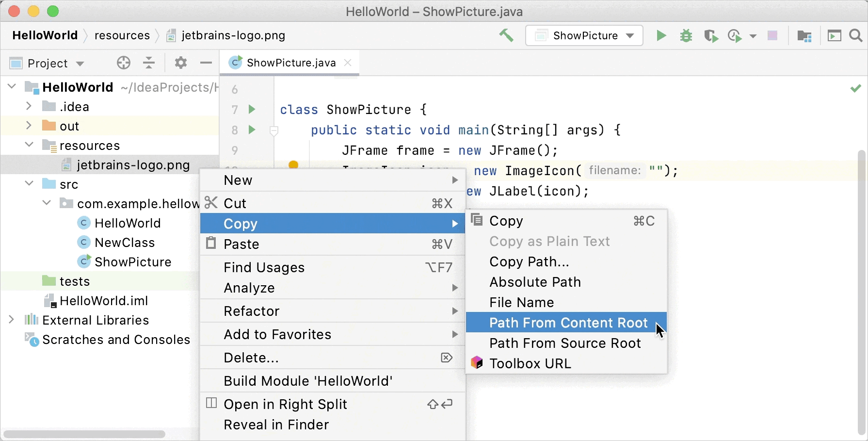Open the ShowPicture run configuration dropdown

tap(584, 36)
